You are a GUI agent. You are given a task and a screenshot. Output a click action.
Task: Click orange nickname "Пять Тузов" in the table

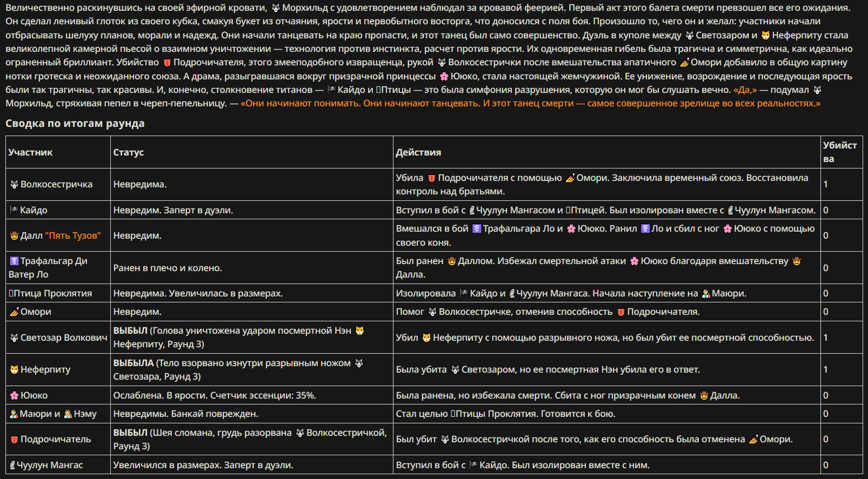[73, 236]
